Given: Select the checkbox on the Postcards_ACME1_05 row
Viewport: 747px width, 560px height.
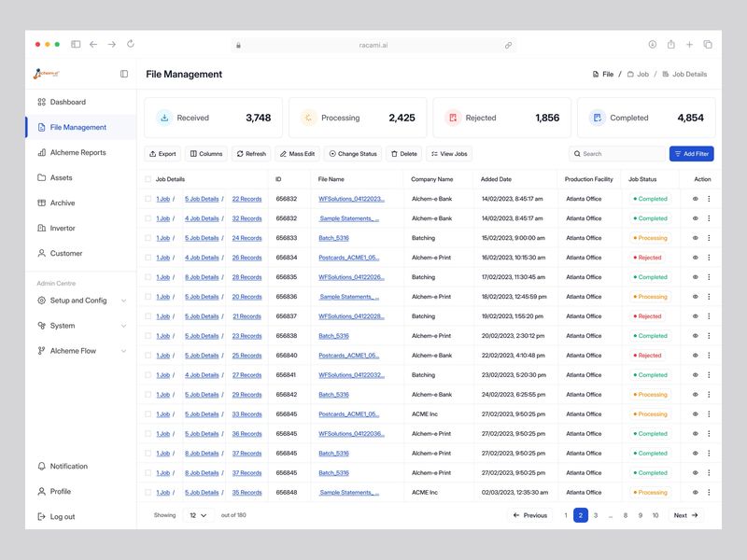Looking at the screenshot, I should pos(148,258).
